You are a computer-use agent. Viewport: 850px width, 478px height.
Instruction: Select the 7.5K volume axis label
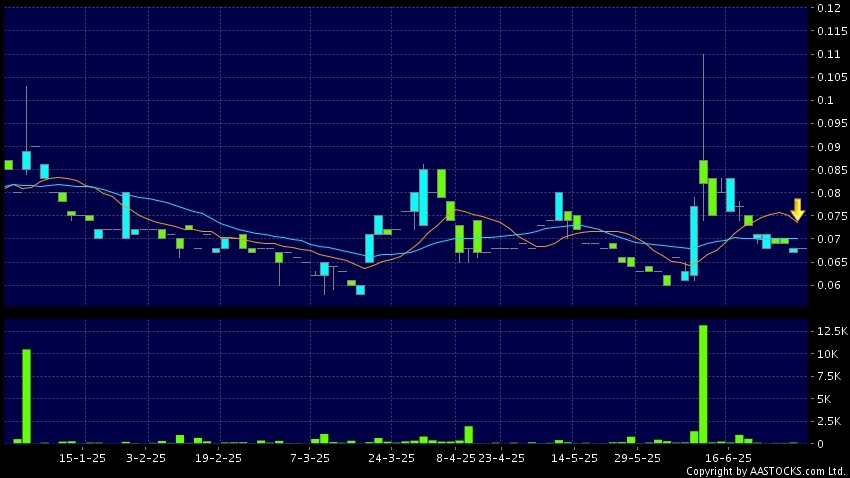point(829,376)
